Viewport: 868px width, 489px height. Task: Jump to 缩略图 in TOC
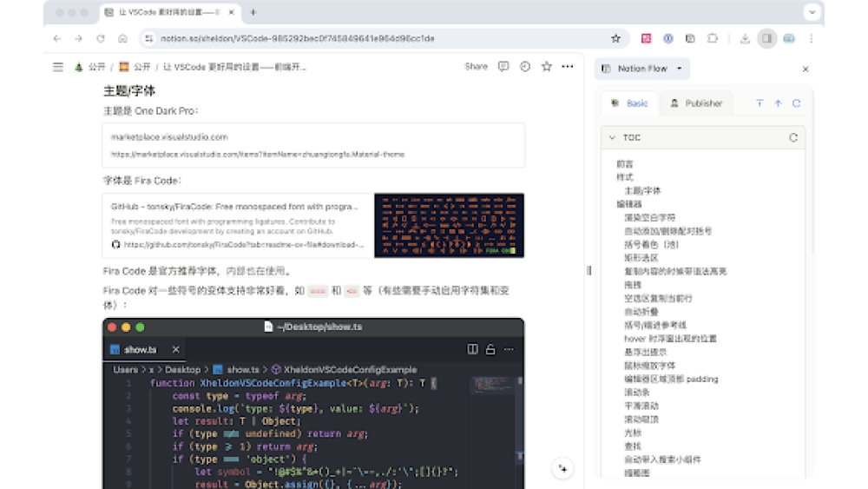[x=637, y=473]
